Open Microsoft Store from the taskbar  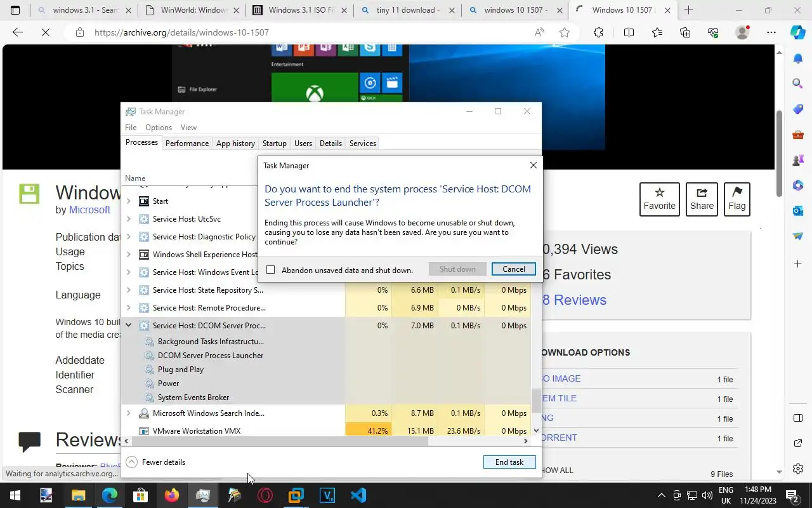click(140, 495)
